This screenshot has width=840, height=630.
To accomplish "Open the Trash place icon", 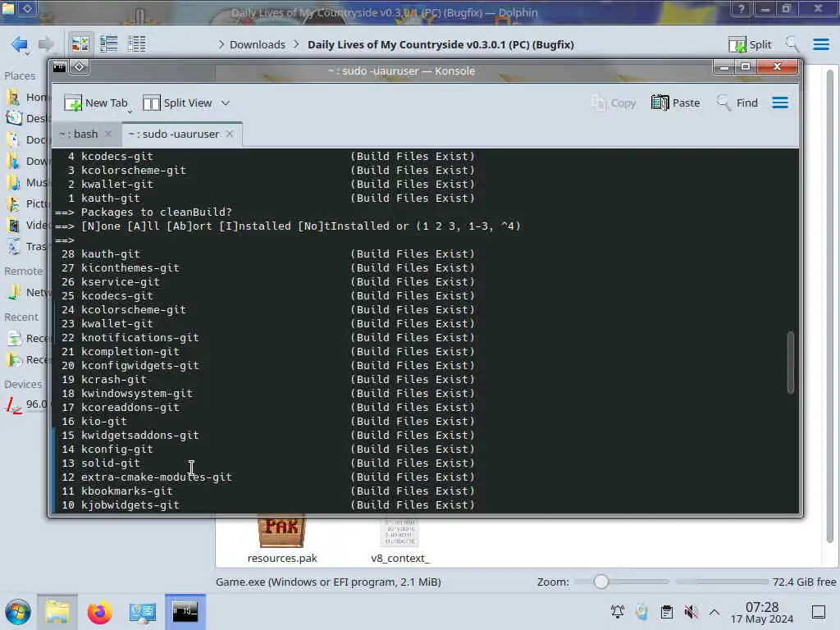I will 14,246.
